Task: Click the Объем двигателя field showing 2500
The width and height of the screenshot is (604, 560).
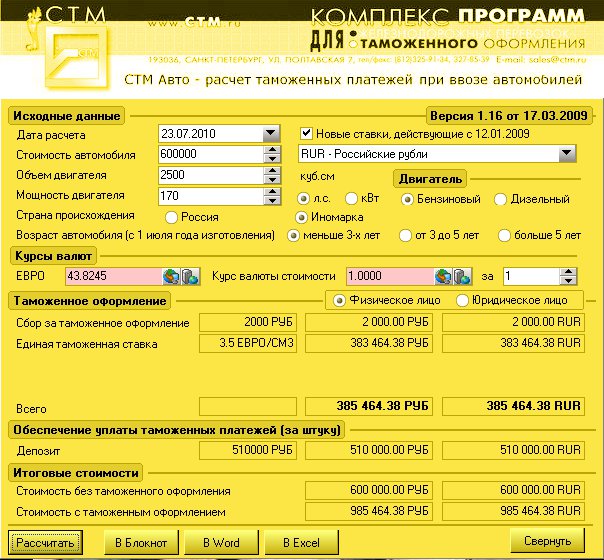Action: click(x=211, y=175)
